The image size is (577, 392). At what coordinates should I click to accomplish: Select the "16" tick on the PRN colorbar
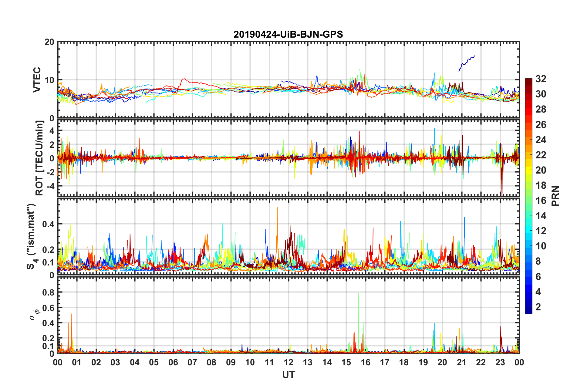point(541,200)
